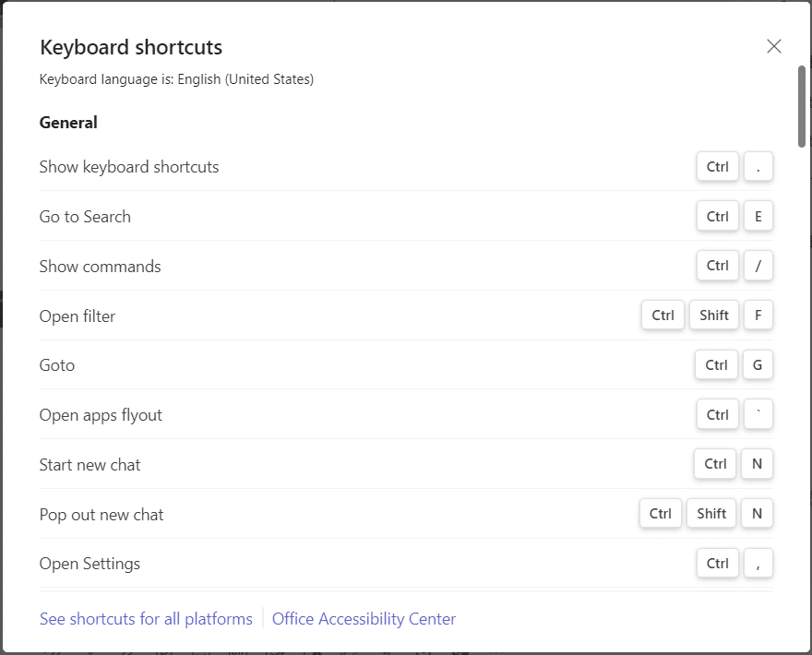Click the N key in Pop out new chat row
The image size is (812, 655).
(758, 513)
